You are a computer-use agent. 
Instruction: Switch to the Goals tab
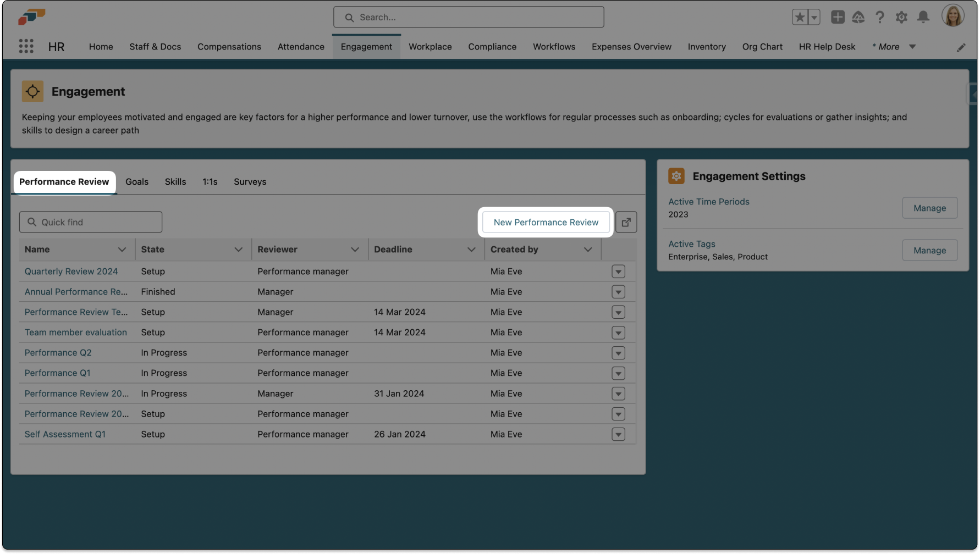click(137, 182)
